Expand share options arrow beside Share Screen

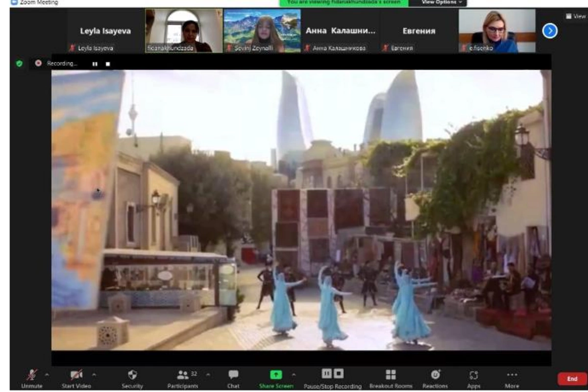294,375
